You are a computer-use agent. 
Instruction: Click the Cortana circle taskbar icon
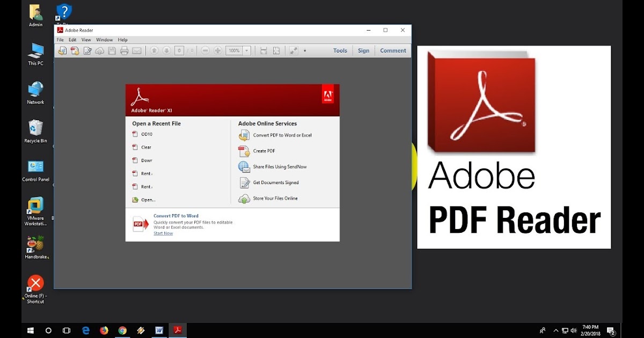point(48,330)
